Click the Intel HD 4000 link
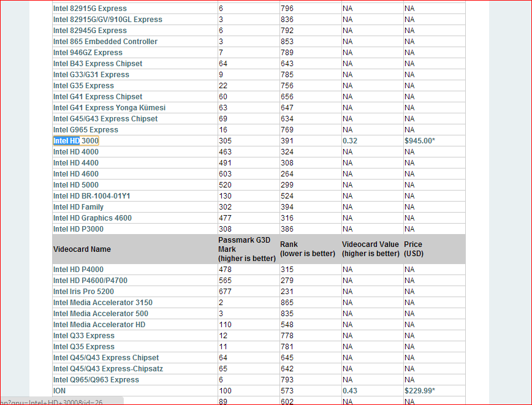Viewport: 532px width, 405px height. [76, 152]
